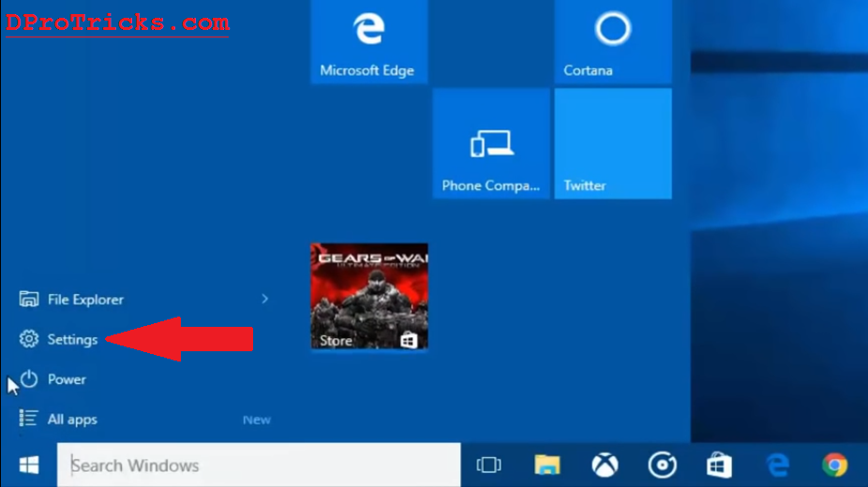
Task: Launch Google Chrome from taskbar
Action: point(835,465)
